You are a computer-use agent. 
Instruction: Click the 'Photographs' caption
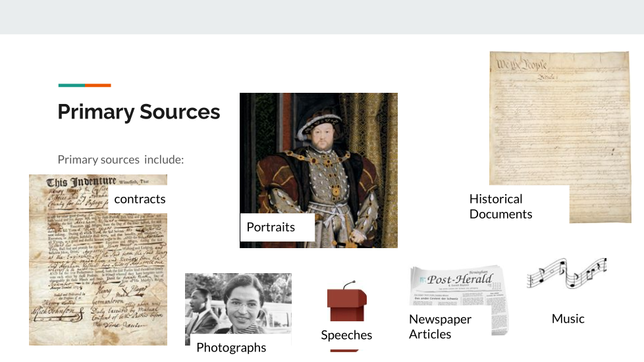pyautogui.click(x=231, y=347)
